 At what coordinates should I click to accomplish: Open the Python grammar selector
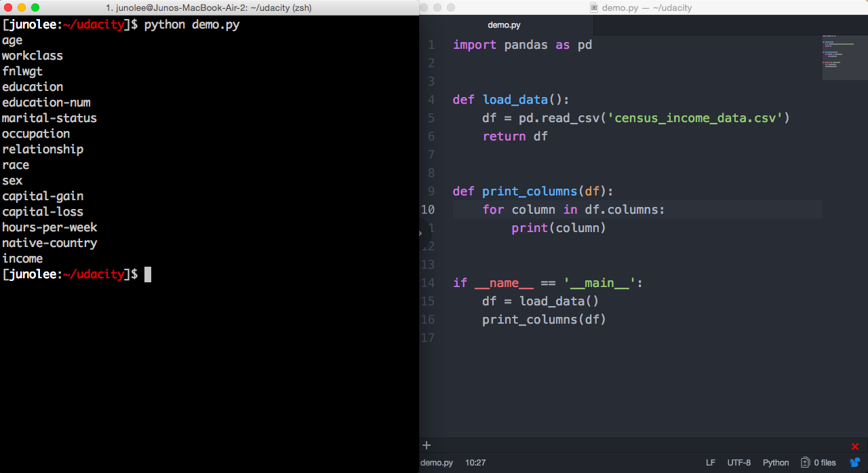pyautogui.click(x=776, y=463)
